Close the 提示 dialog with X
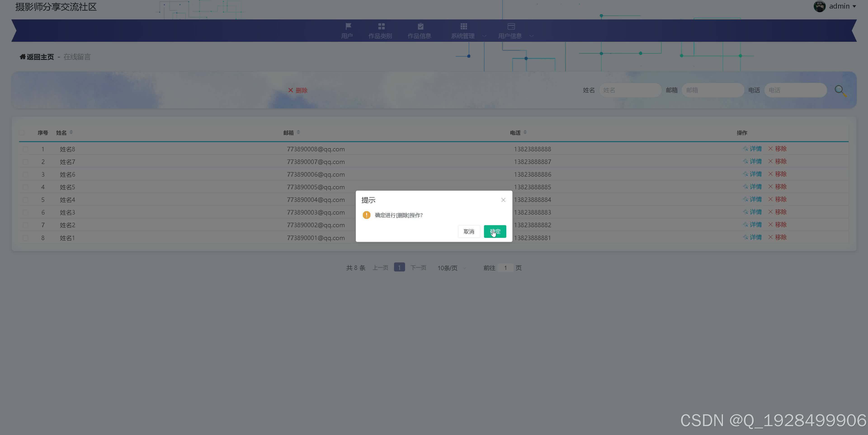The image size is (868, 435). [x=503, y=200]
